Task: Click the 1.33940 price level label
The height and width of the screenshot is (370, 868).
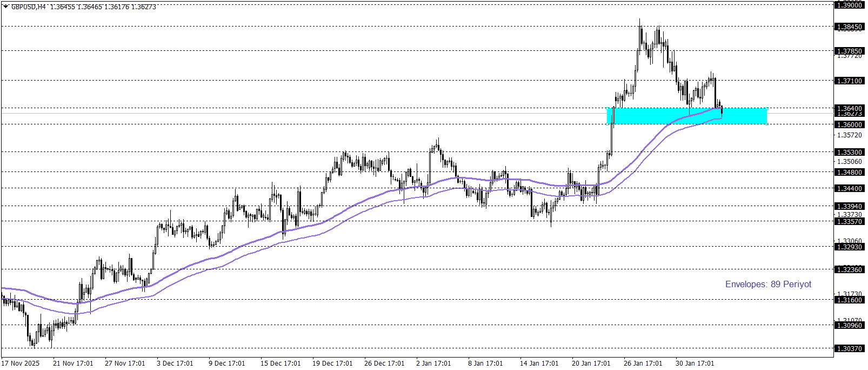Action: click(849, 206)
